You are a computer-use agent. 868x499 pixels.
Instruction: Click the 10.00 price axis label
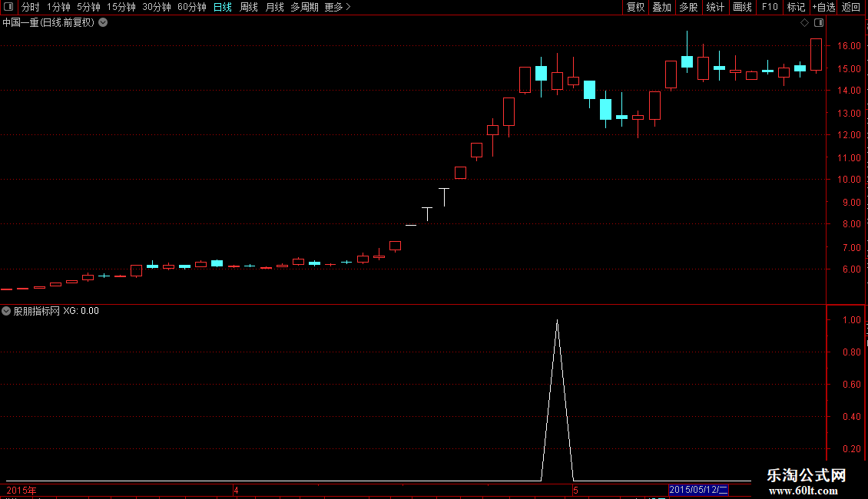pos(849,179)
